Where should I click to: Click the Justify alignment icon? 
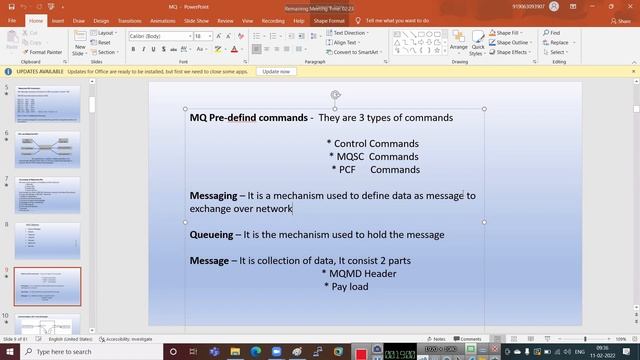pyautogui.click(x=287, y=49)
